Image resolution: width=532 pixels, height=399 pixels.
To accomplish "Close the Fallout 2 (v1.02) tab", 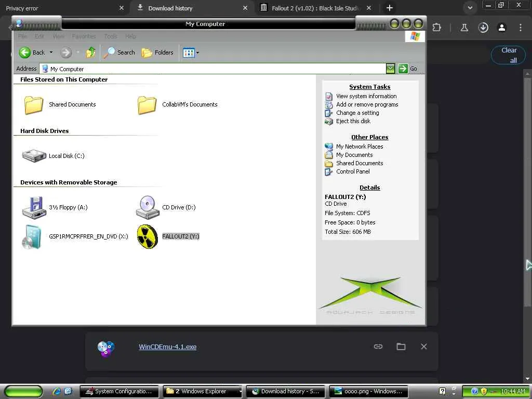I will (369, 8).
